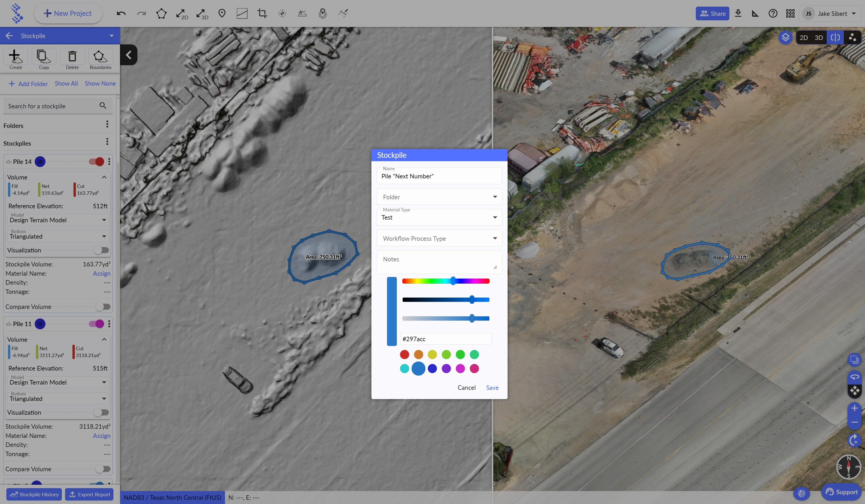The width and height of the screenshot is (865, 504).
Task: Click the home location beacon icon
Action: coord(323,13)
